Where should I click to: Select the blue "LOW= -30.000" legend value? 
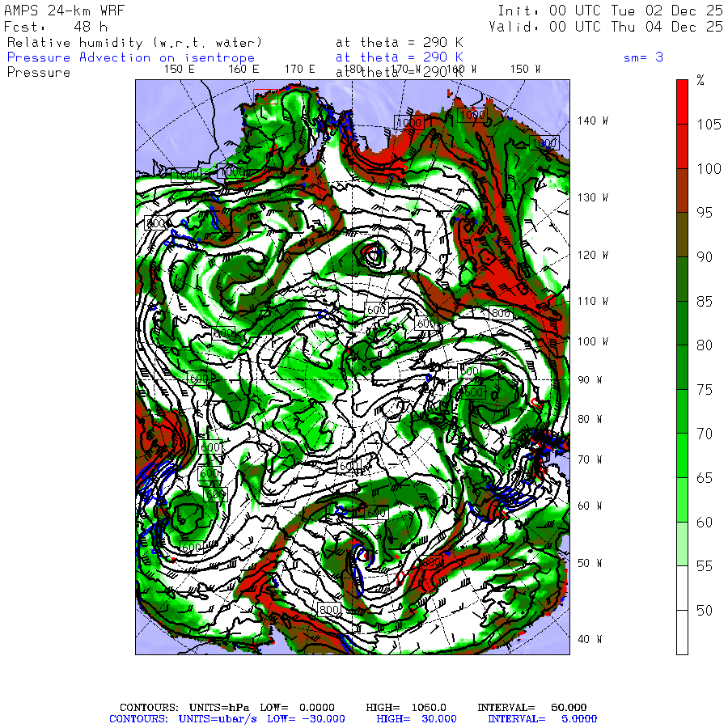tap(306, 719)
